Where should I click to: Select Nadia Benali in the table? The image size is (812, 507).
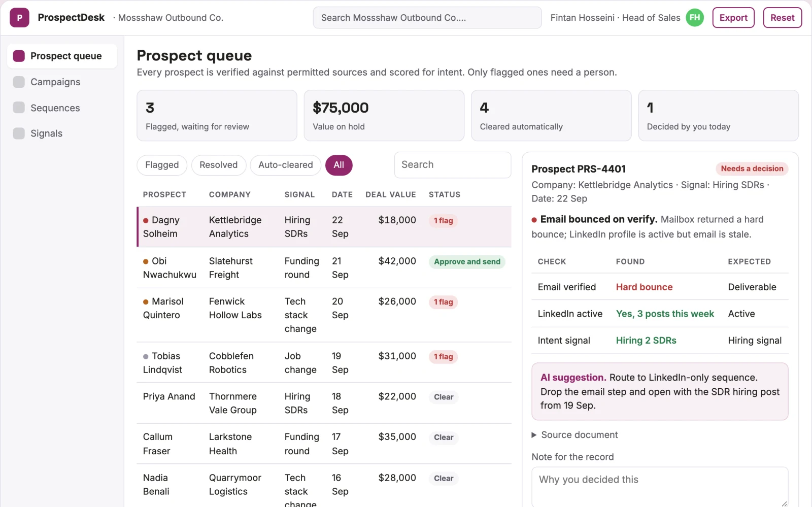click(324, 486)
